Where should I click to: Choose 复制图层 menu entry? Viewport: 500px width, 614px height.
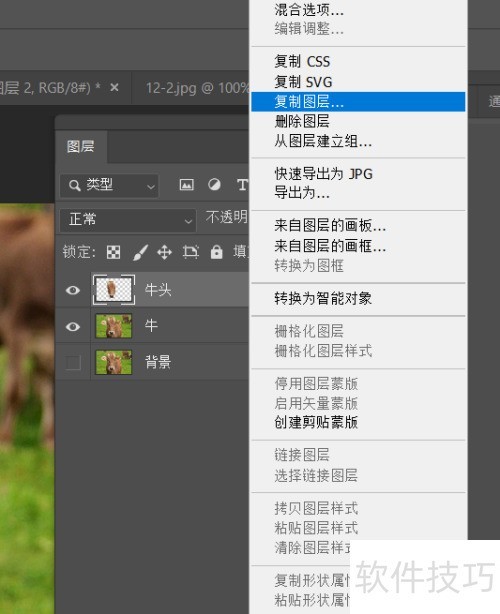pyautogui.click(x=358, y=102)
